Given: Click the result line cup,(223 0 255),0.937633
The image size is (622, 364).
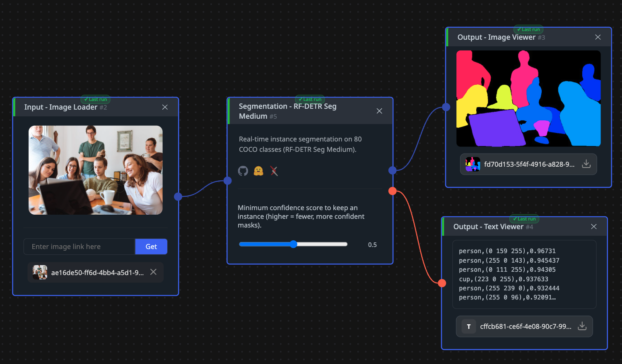Looking at the screenshot, I should click(x=504, y=279).
